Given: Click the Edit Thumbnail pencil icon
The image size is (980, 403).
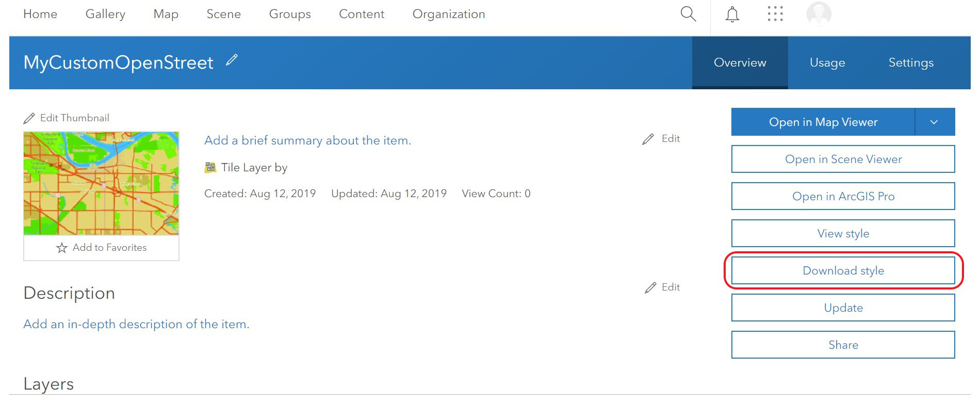Looking at the screenshot, I should [29, 118].
